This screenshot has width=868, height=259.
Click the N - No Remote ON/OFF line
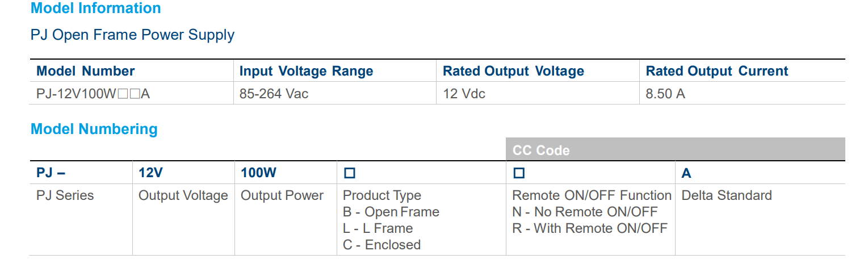click(x=585, y=212)
